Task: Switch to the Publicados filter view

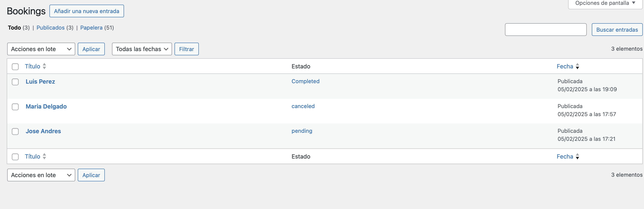Action: coord(50,28)
